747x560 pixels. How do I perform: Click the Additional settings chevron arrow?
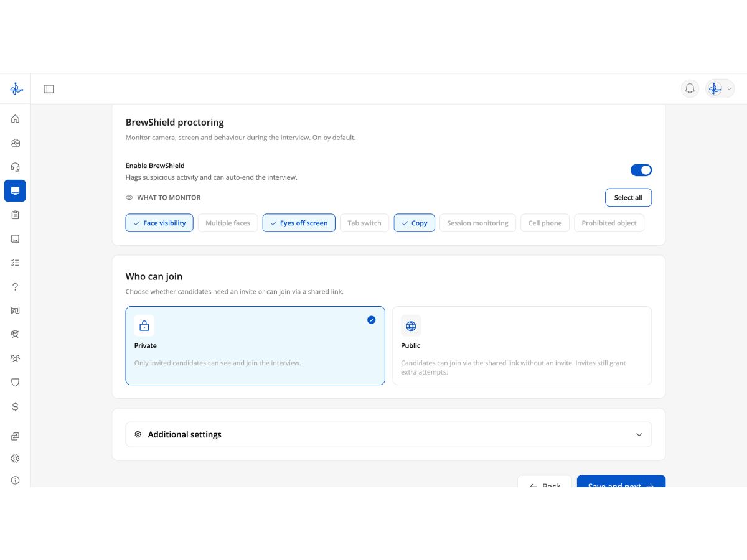pyautogui.click(x=639, y=434)
